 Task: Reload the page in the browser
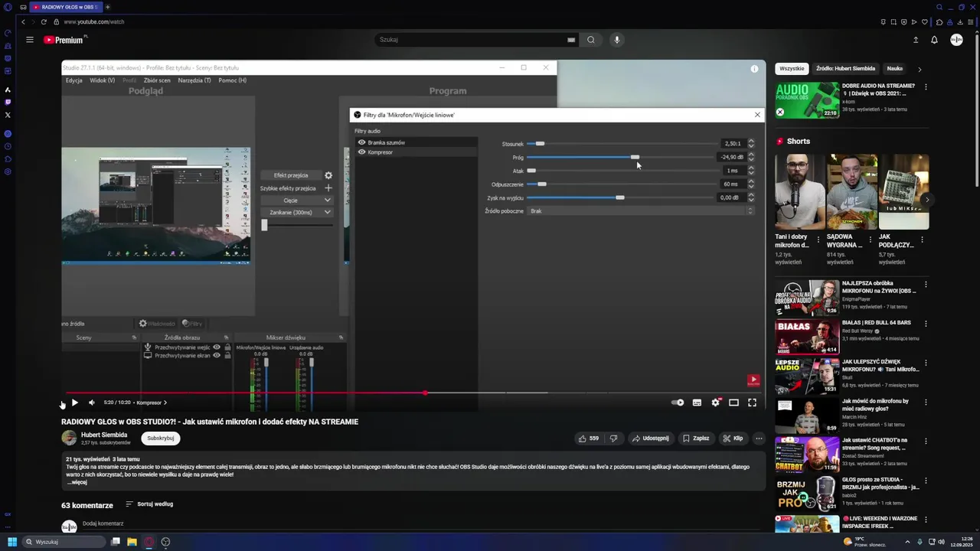pyautogui.click(x=44, y=21)
